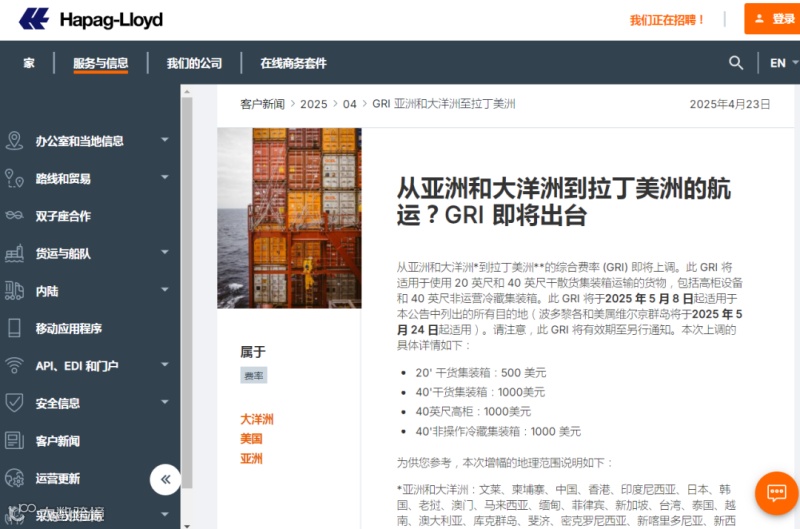800x529 pixels.
Task: Click the line 40英尺高柜：1000美元
Action: point(473,412)
